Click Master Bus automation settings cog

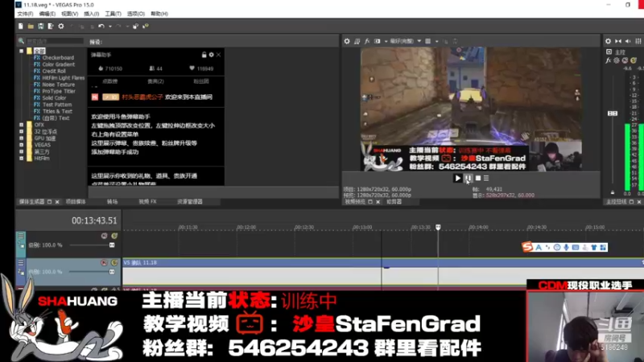[x=617, y=60]
